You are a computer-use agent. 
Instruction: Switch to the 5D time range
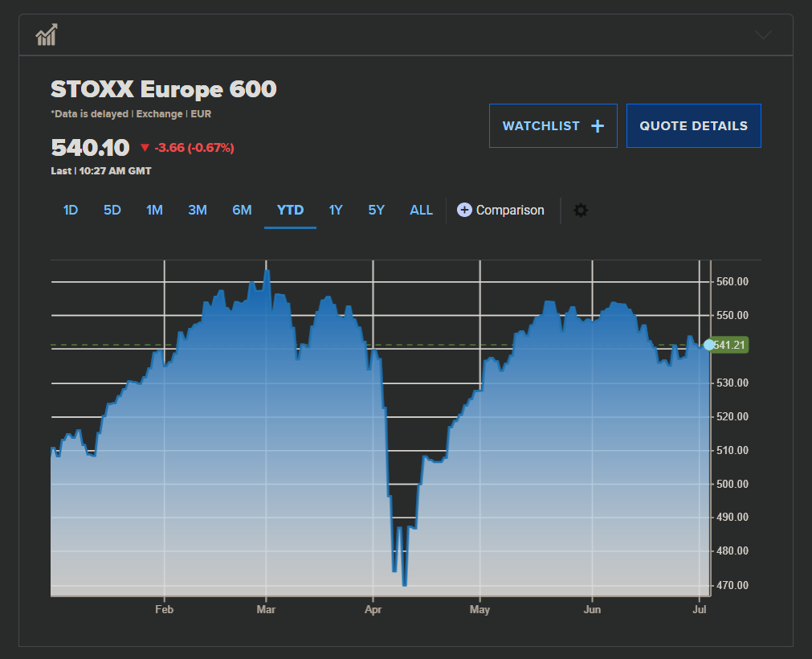click(x=112, y=211)
